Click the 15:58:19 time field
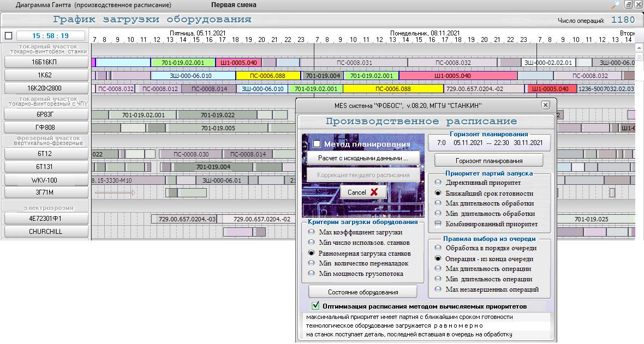This screenshot has height=344, width=644. pyautogui.click(x=50, y=36)
